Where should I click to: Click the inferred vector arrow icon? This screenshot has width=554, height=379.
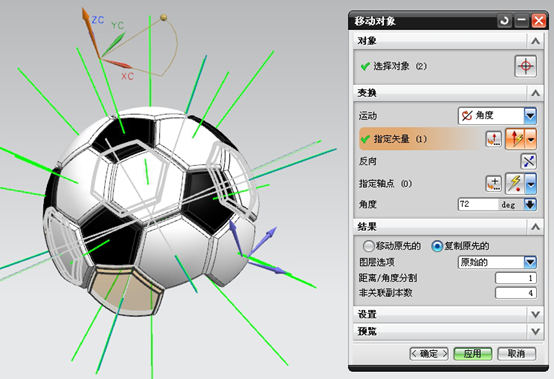click(x=515, y=138)
